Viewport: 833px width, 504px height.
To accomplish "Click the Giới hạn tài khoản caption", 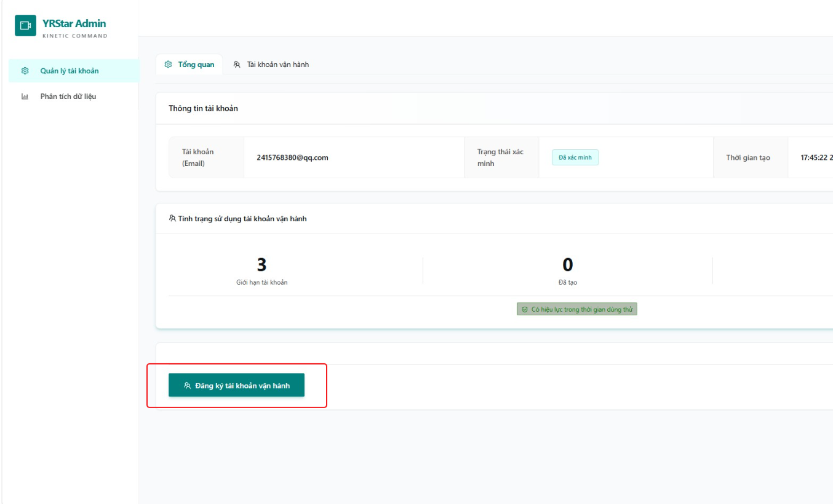I will point(262,282).
